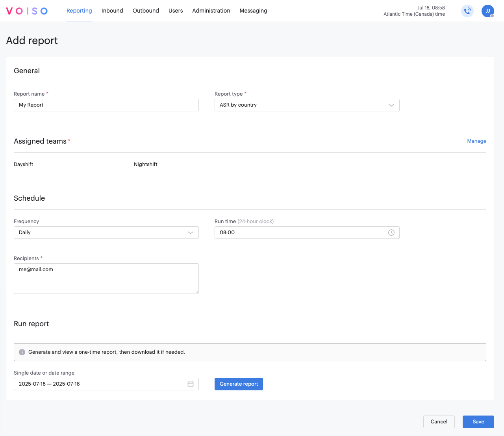Viewport: 504px width, 436px height.
Task: Open the Inbound menu
Action: [112, 11]
